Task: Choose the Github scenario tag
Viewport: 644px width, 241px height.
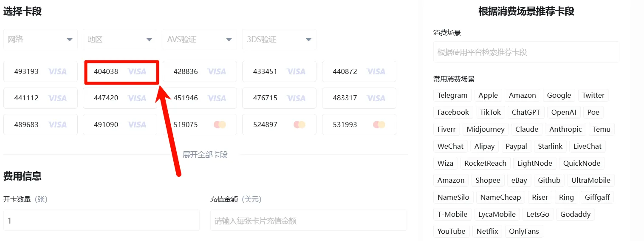Action: pos(549,180)
